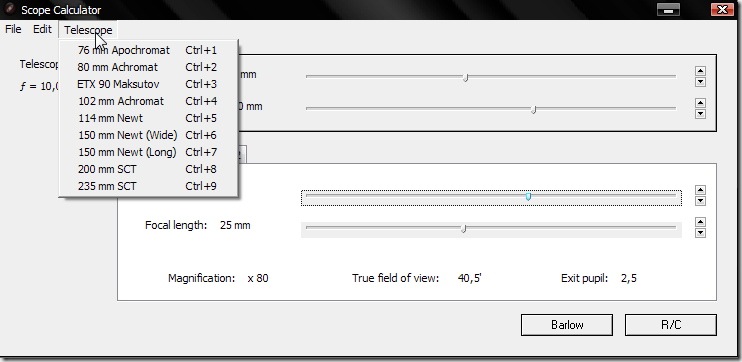The width and height of the screenshot is (742, 362).
Task: Select 80 mm Achromat telescope
Action: click(147, 67)
